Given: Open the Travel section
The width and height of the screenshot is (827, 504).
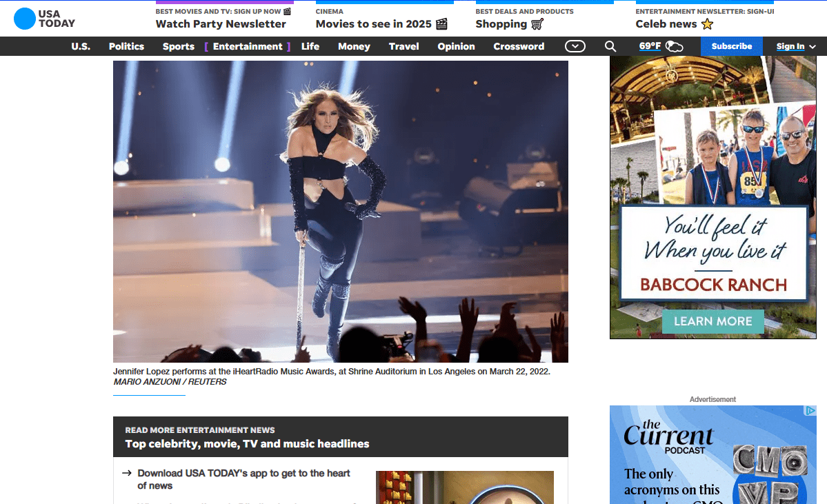Looking at the screenshot, I should point(403,46).
